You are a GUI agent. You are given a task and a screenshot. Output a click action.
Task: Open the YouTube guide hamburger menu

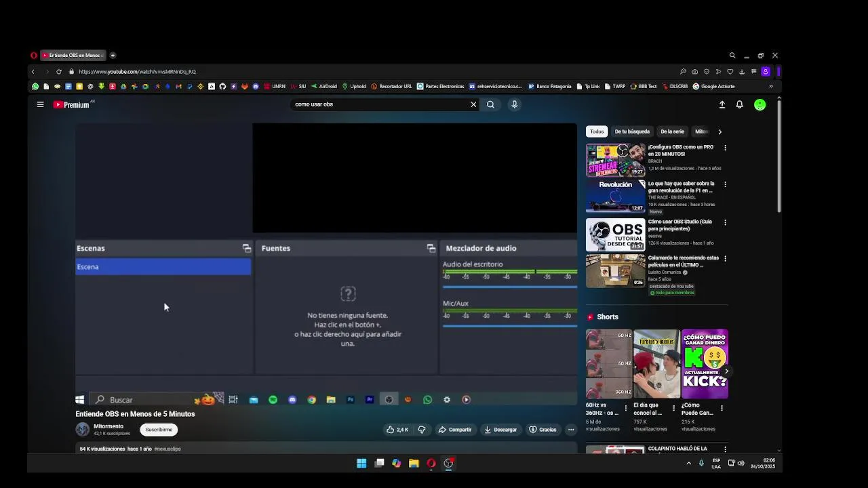coord(40,104)
